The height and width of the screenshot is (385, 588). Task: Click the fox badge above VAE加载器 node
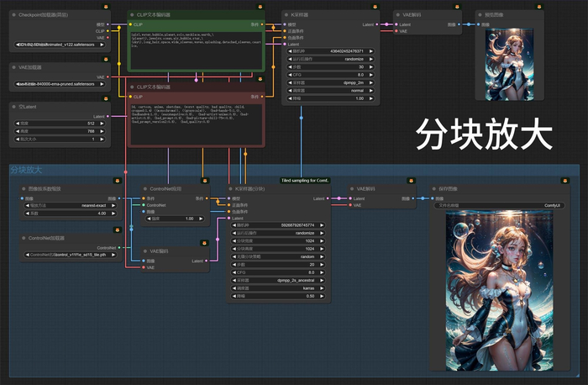[106, 59]
